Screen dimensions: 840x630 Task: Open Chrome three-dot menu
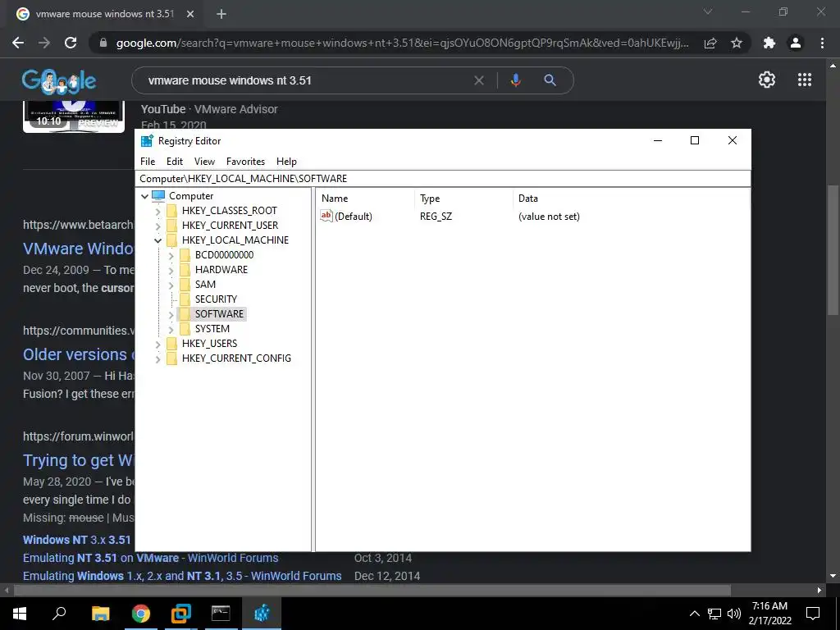pyautogui.click(x=822, y=43)
